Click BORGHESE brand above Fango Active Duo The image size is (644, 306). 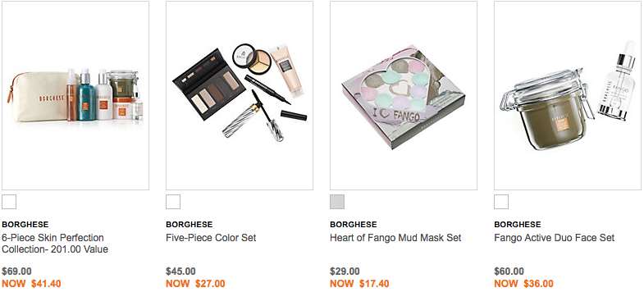pos(518,225)
